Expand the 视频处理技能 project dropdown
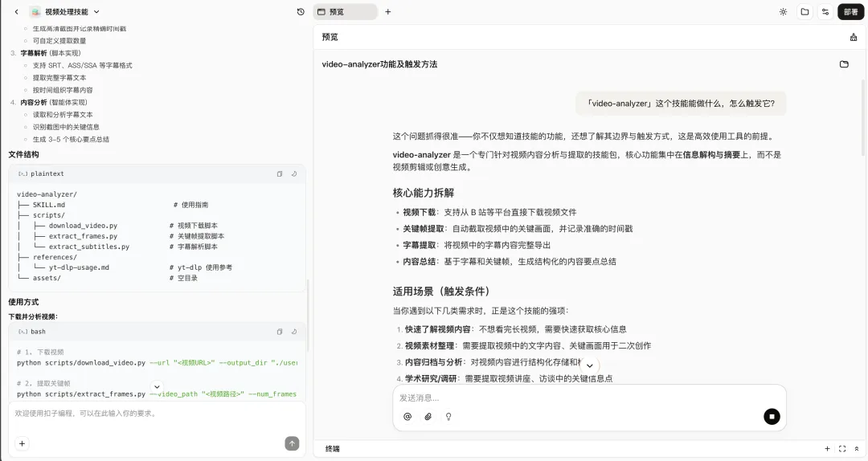Image resolution: width=868 pixels, height=461 pixels. click(x=97, y=12)
